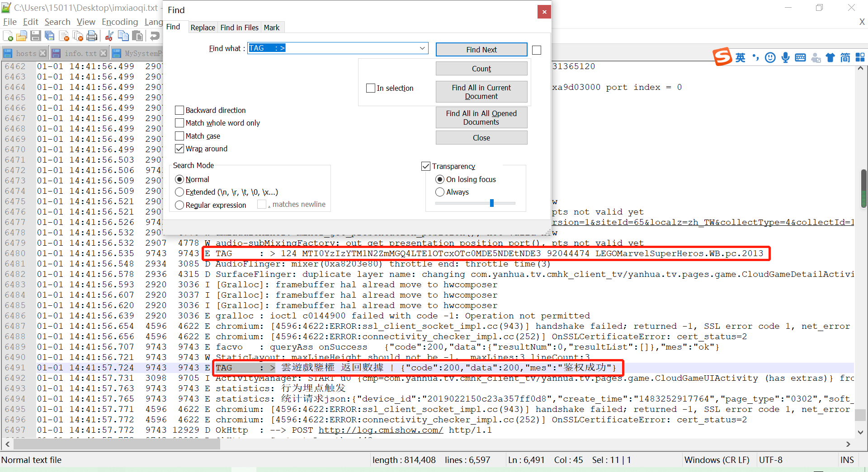Screen dimensions: 868x472
Task: Tick Match whole word only
Action: click(x=179, y=123)
